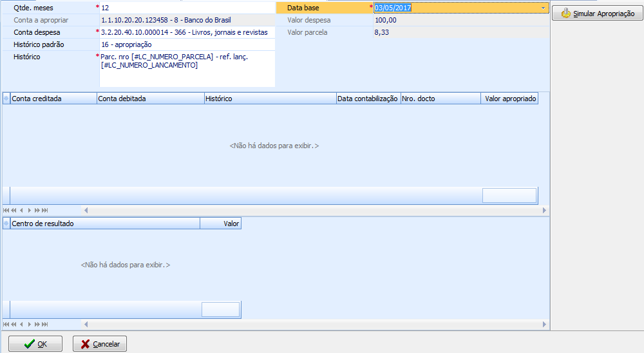This screenshot has width=644, height=353.
Task: Focus the Qtde. meses field
Action: (187, 8)
